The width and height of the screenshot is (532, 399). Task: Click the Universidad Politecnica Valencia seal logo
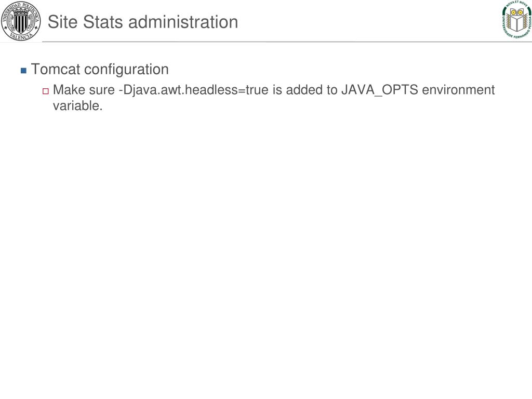pos(21,21)
